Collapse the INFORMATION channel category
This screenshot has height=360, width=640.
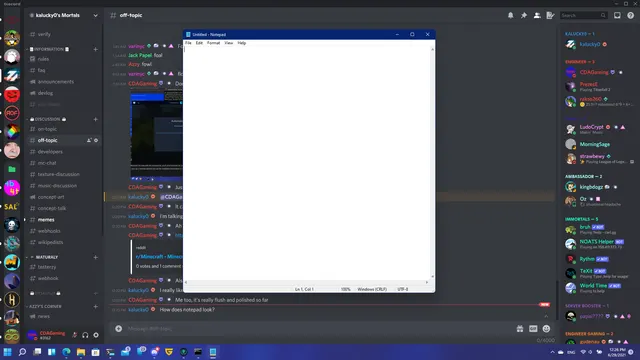click(49, 49)
